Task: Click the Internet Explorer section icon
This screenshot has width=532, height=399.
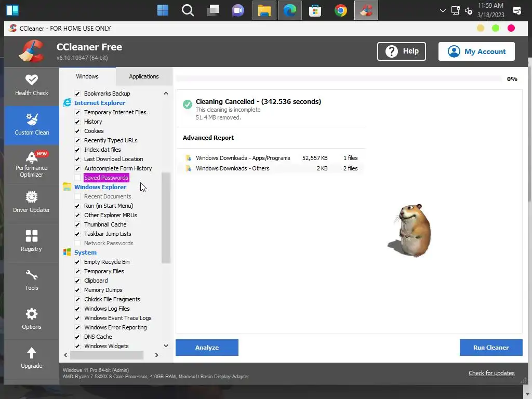Action: tap(67, 103)
